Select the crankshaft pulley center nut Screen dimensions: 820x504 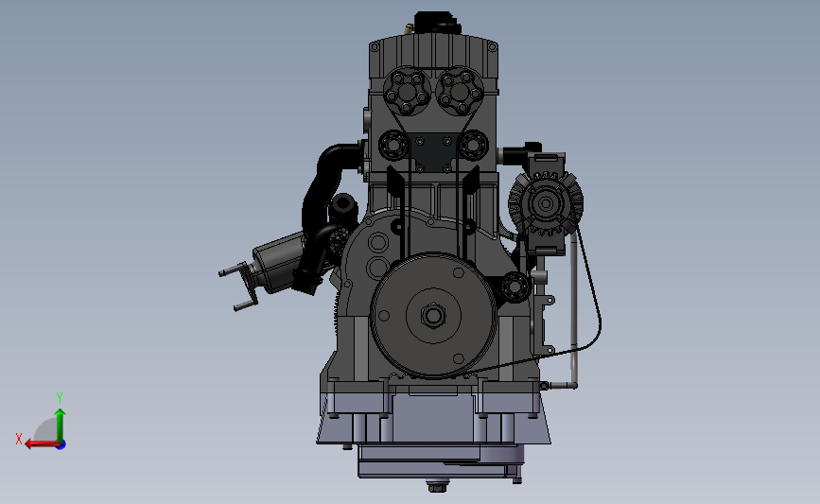432,315
